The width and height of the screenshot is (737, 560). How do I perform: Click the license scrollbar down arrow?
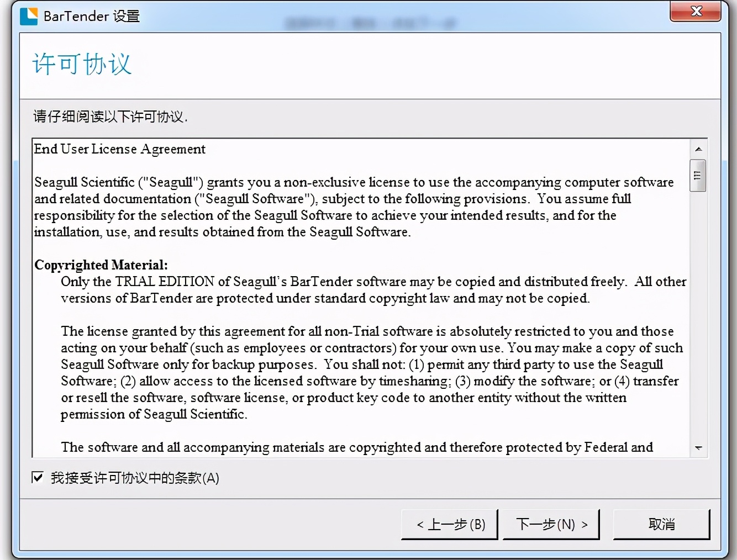point(698,448)
